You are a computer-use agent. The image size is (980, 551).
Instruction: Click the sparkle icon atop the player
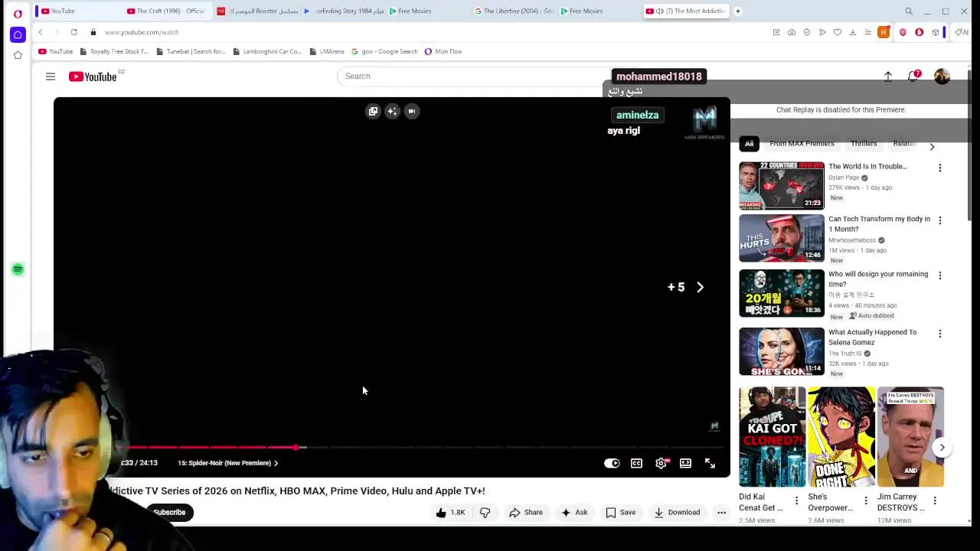(392, 112)
